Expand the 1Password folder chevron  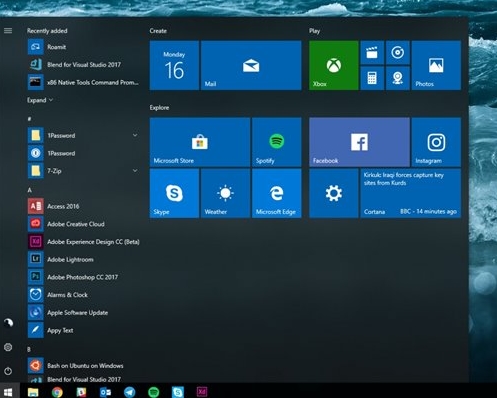click(x=135, y=135)
